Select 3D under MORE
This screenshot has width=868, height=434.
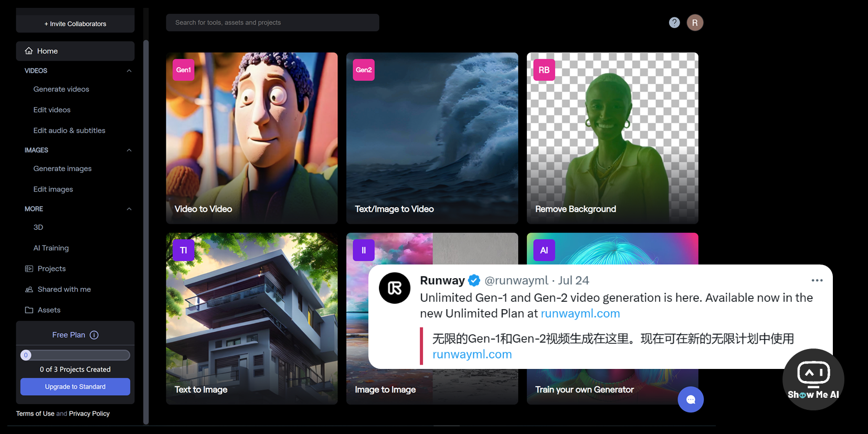pyautogui.click(x=38, y=227)
